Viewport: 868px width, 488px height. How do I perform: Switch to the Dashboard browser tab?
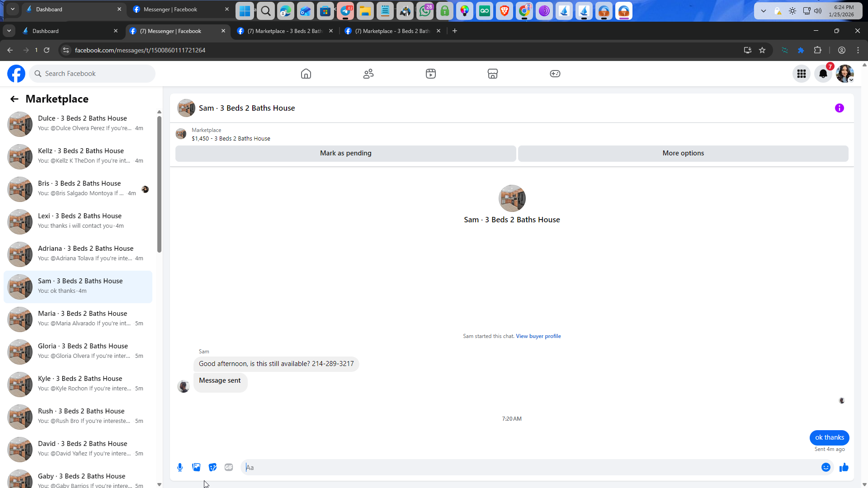(x=69, y=31)
